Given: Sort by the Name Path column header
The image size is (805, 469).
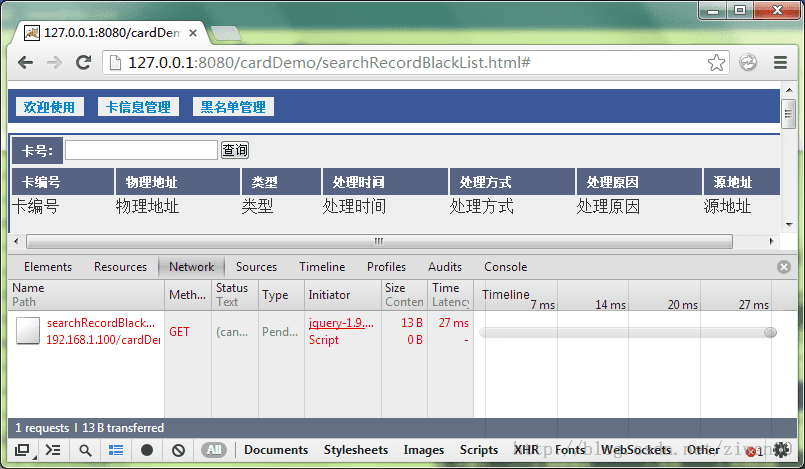Looking at the screenshot, I should tap(86, 295).
